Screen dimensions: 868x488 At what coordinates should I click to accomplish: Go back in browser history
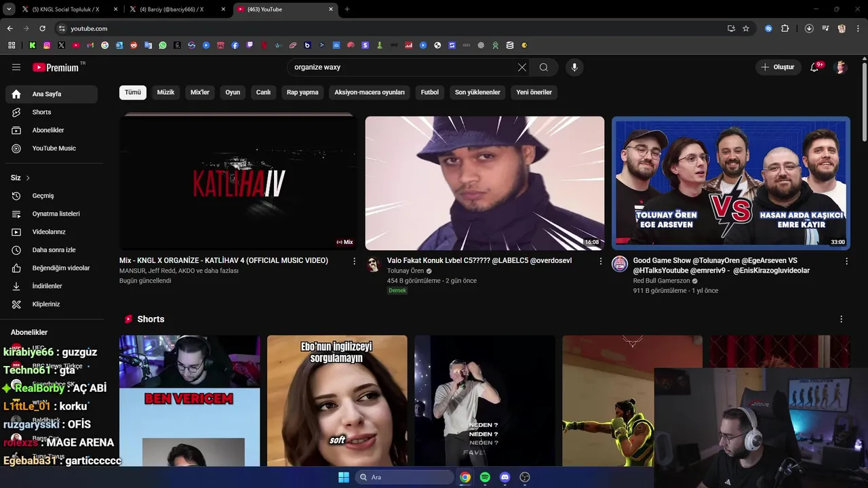[x=9, y=28]
